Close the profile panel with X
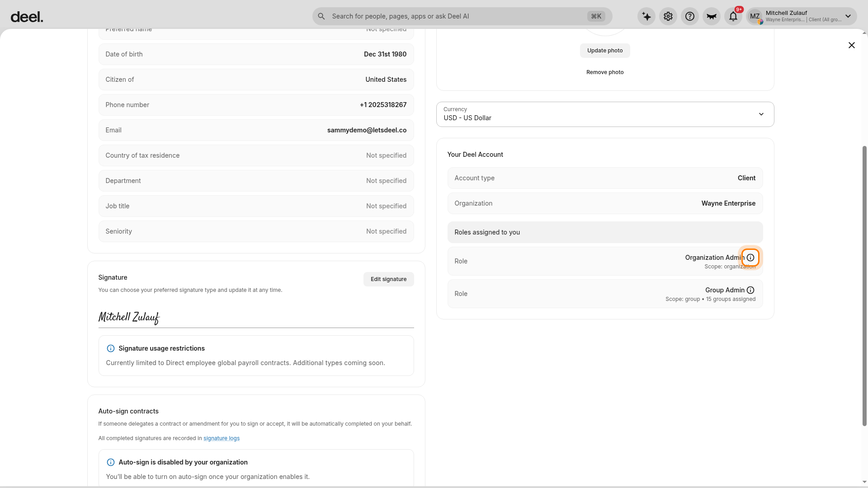868x488 pixels. (852, 45)
